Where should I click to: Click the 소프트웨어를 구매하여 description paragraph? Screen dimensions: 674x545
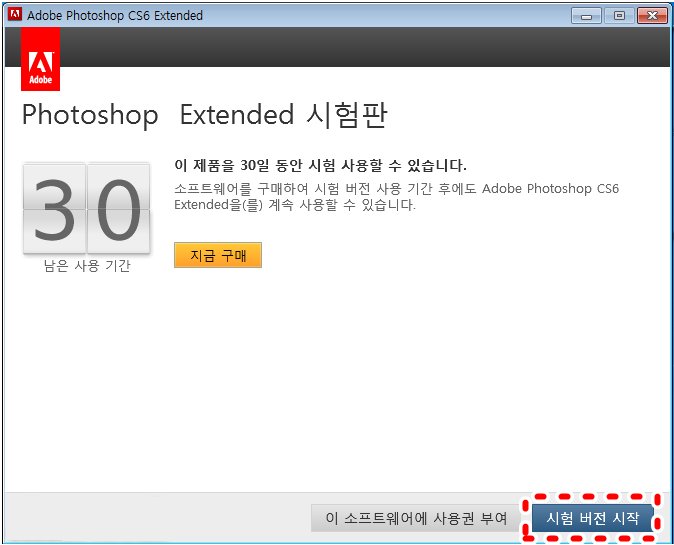396,196
